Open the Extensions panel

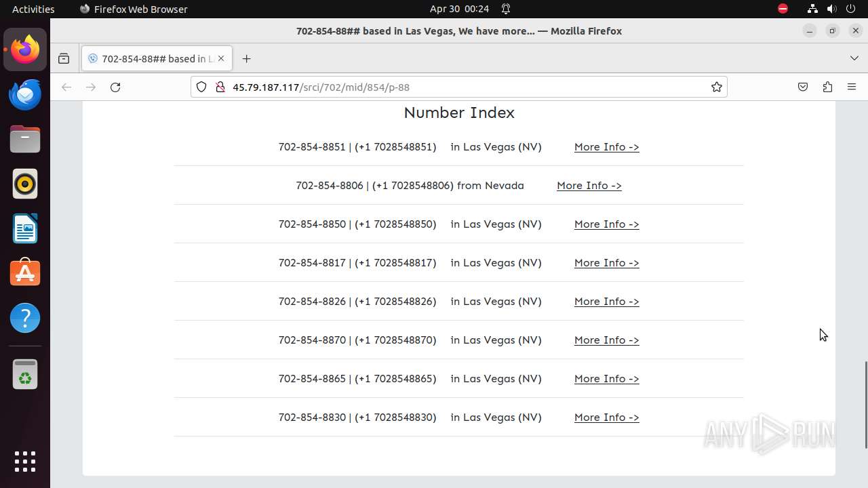[827, 87]
